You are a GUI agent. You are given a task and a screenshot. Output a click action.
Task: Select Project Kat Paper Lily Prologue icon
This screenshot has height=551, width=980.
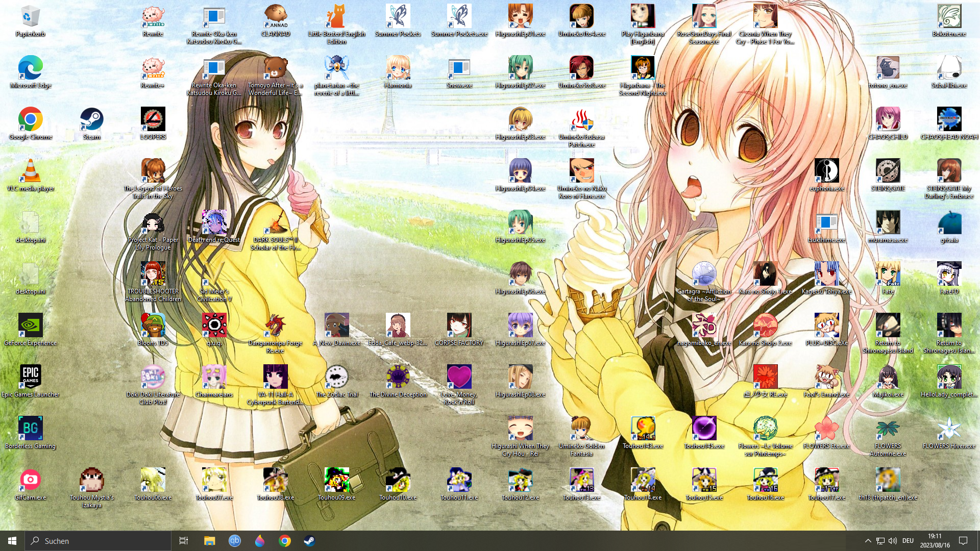[x=153, y=230]
